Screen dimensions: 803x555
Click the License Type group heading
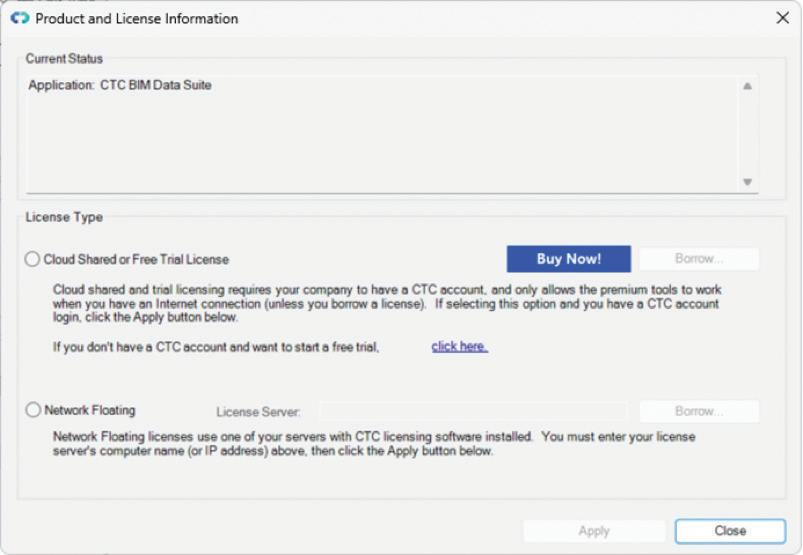[64, 217]
